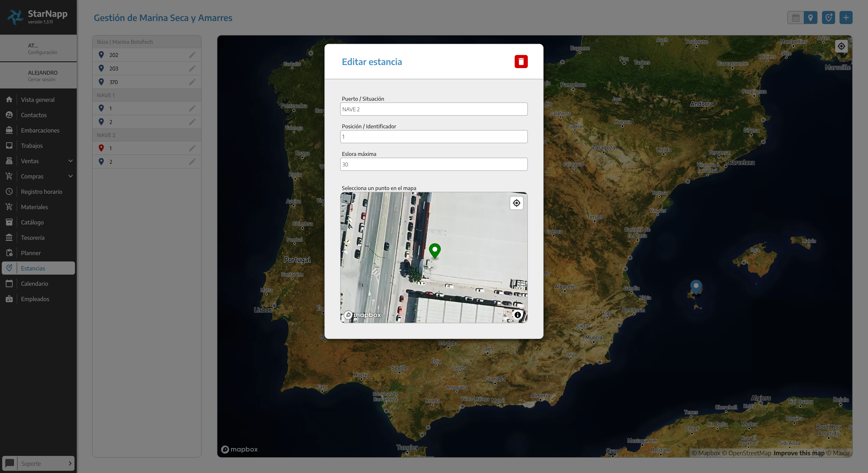Expand the Ventas submenu
Image resolution: width=868 pixels, height=473 pixels.
(70, 161)
